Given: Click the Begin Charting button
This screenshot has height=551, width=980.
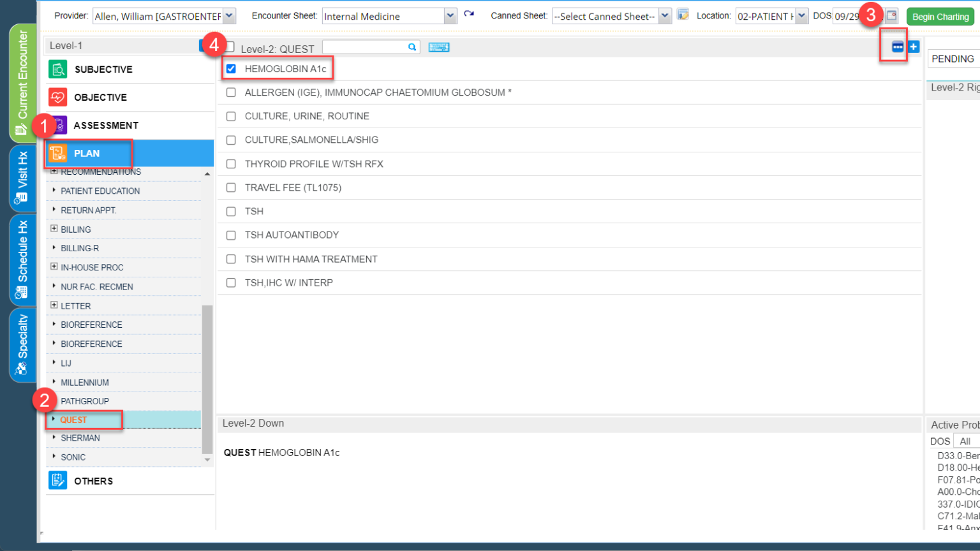Looking at the screenshot, I should point(940,17).
